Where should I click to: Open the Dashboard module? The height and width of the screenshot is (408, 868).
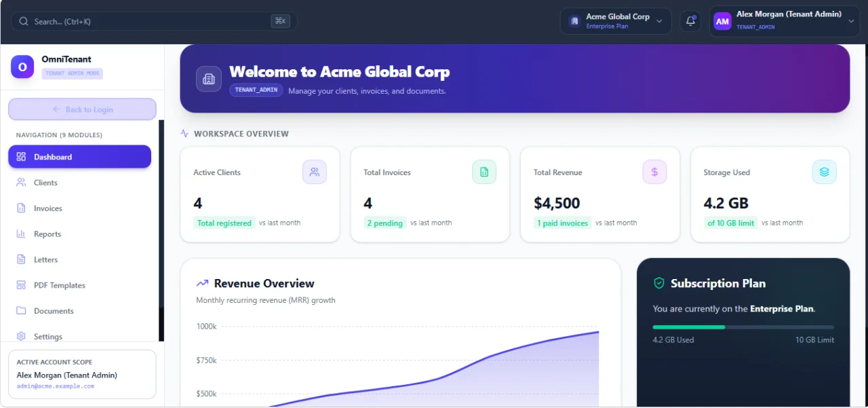tap(79, 157)
